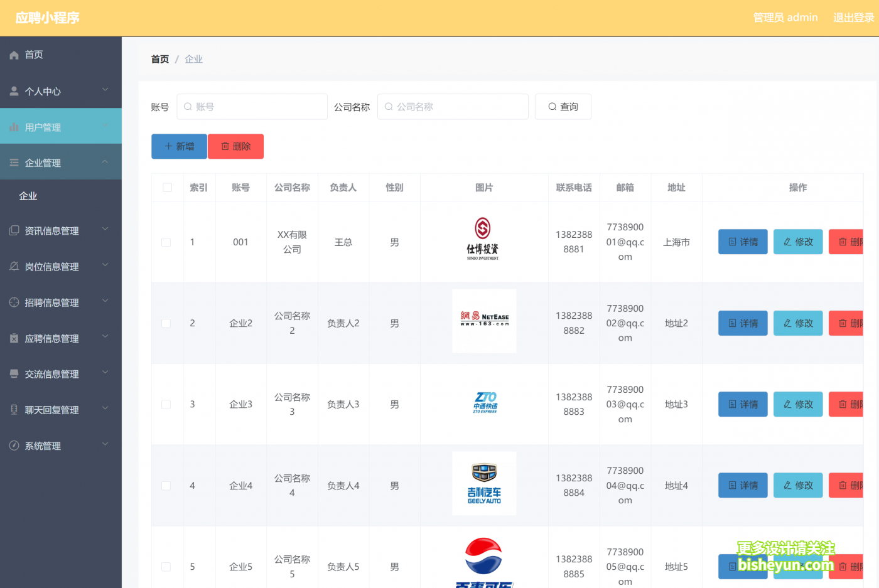Open NetEase logo image in row 2
This screenshot has height=588, width=879.
coord(484,321)
